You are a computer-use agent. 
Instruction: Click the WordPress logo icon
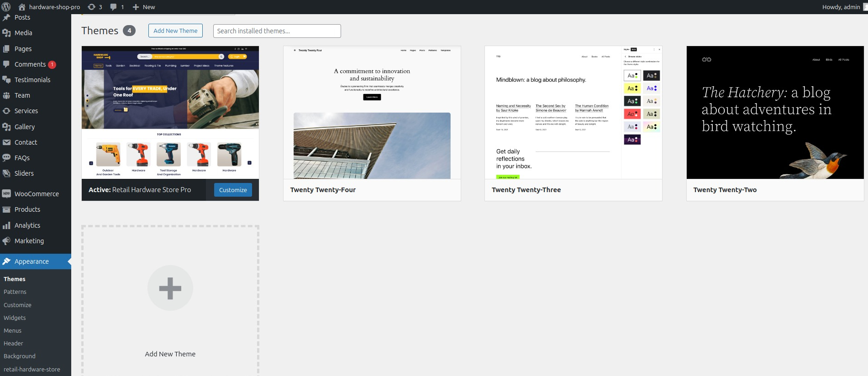(6, 7)
